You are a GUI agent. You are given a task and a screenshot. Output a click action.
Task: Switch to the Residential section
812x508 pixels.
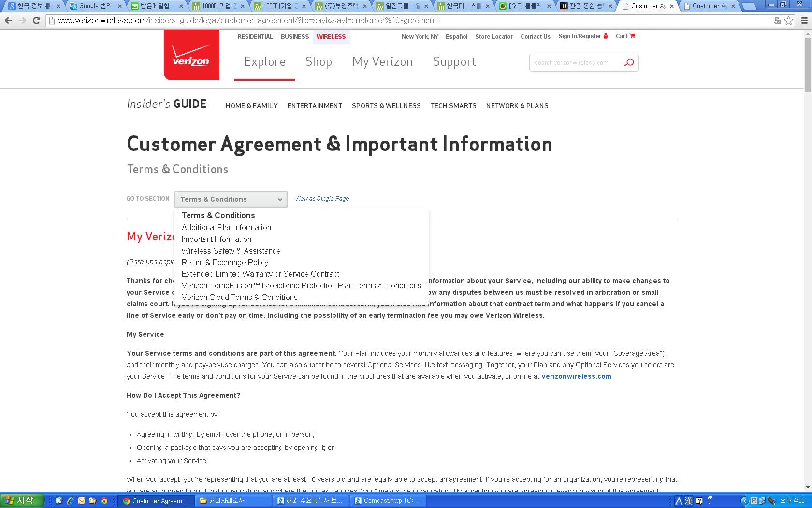tap(255, 37)
